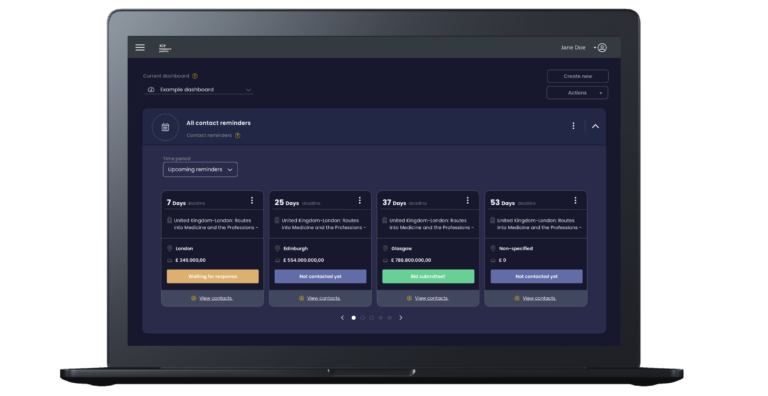Click Waiting for response status button
The height and width of the screenshot is (396, 768).
pos(213,276)
